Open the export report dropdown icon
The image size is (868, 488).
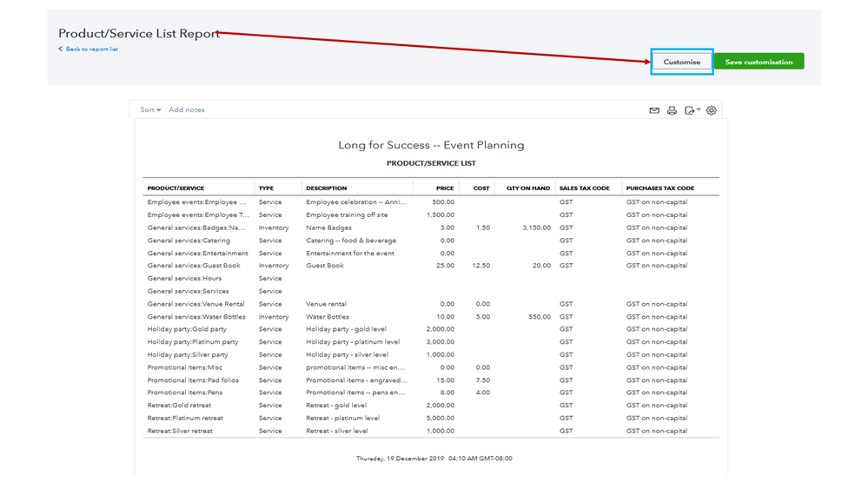click(692, 110)
